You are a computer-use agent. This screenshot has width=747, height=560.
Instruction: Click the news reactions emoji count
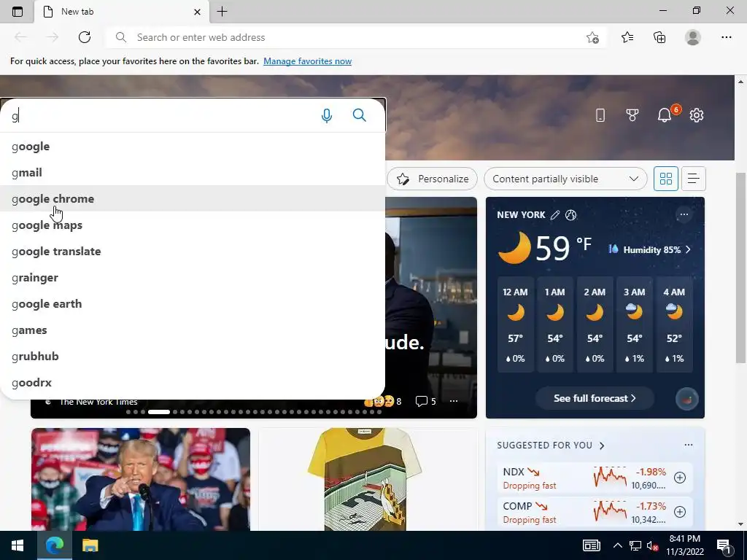382,401
